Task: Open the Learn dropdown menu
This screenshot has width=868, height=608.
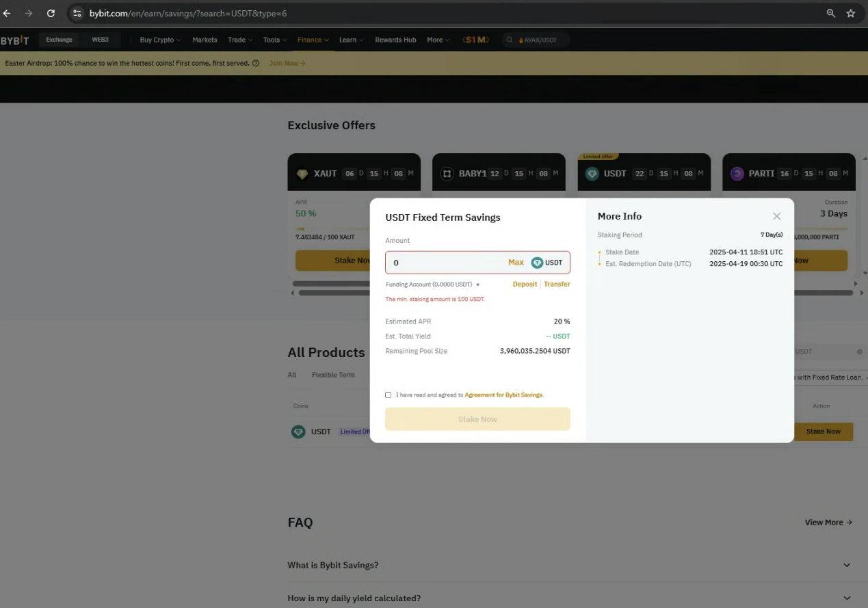Action: coord(352,40)
